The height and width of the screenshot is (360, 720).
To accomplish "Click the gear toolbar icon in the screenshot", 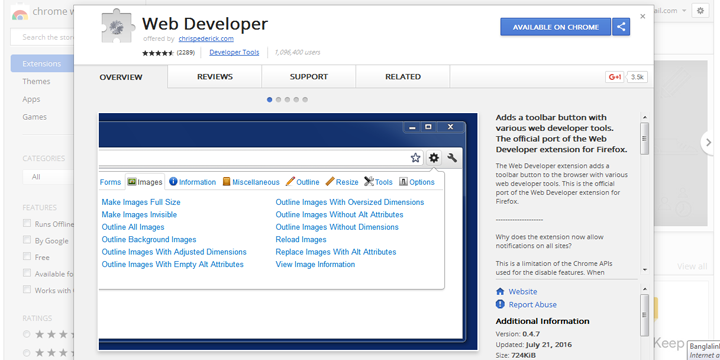I will pyautogui.click(x=434, y=158).
